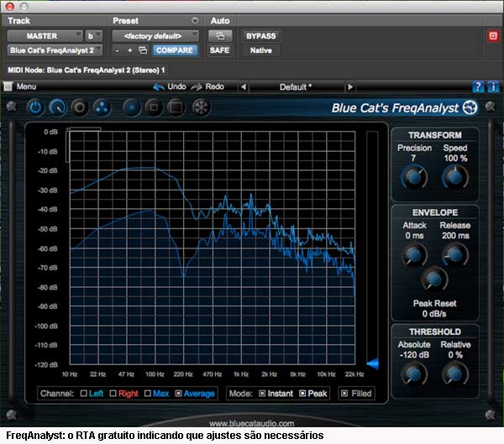Click the BYPASS button
504x444 pixels.
point(261,36)
